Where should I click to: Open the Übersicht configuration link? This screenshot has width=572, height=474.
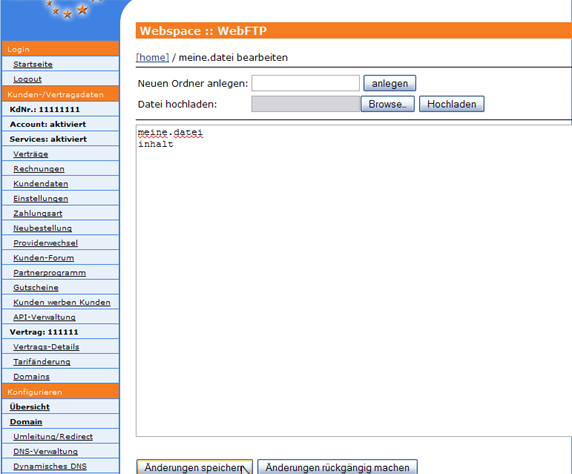[29, 407]
